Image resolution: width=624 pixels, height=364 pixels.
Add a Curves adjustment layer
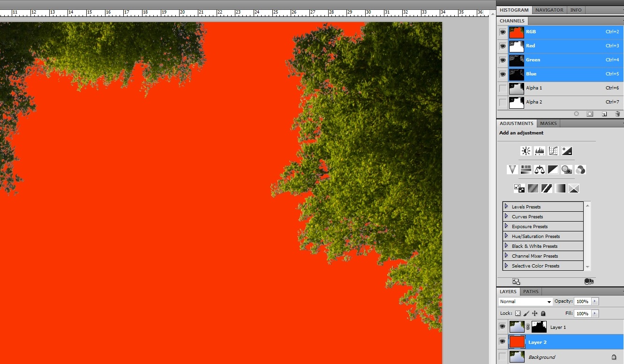pos(553,151)
